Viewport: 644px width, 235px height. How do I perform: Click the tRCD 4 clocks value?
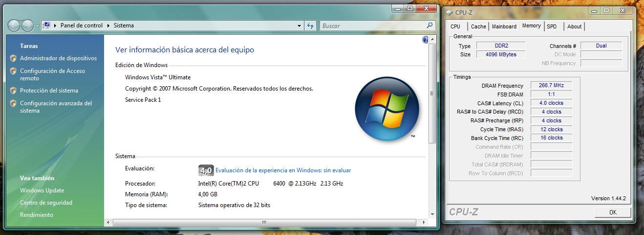551,112
